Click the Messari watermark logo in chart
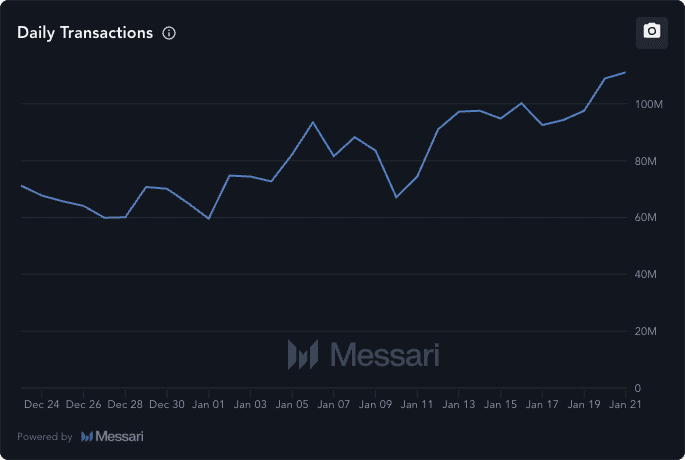685x460 pixels. tap(302, 354)
